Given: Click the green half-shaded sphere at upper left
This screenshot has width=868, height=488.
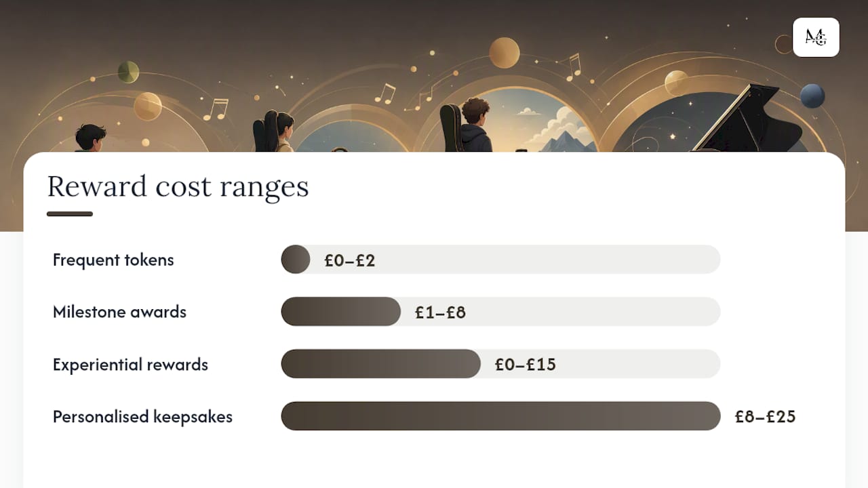Looking at the screenshot, I should [128, 71].
